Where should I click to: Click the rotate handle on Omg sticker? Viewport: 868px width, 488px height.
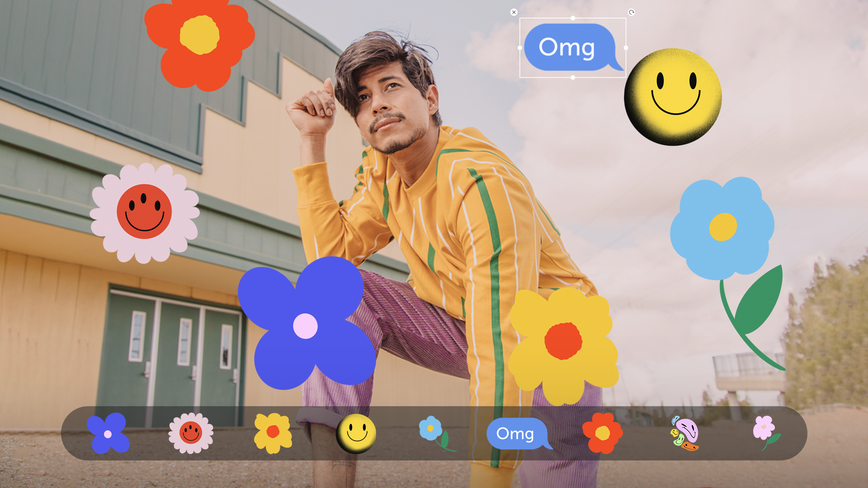(632, 12)
